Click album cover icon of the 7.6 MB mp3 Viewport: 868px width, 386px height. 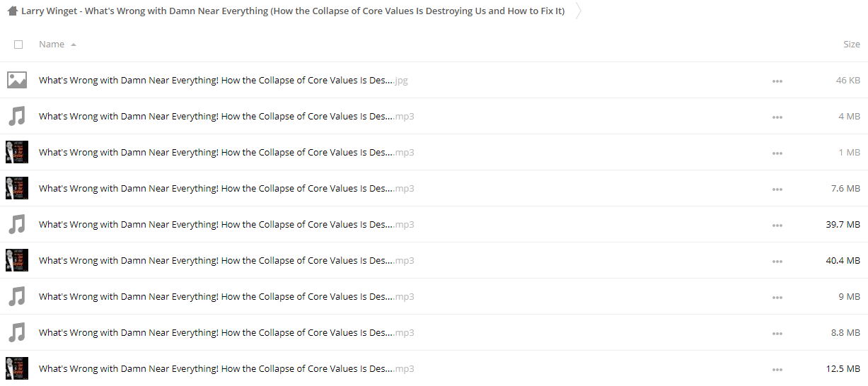pyautogui.click(x=17, y=188)
